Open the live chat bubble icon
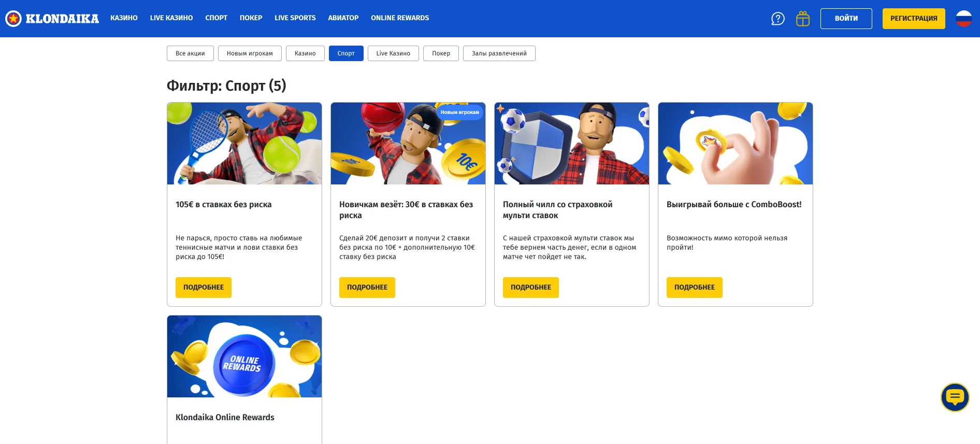The height and width of the screenshot is (444, 980). click(x=955, y=397)
